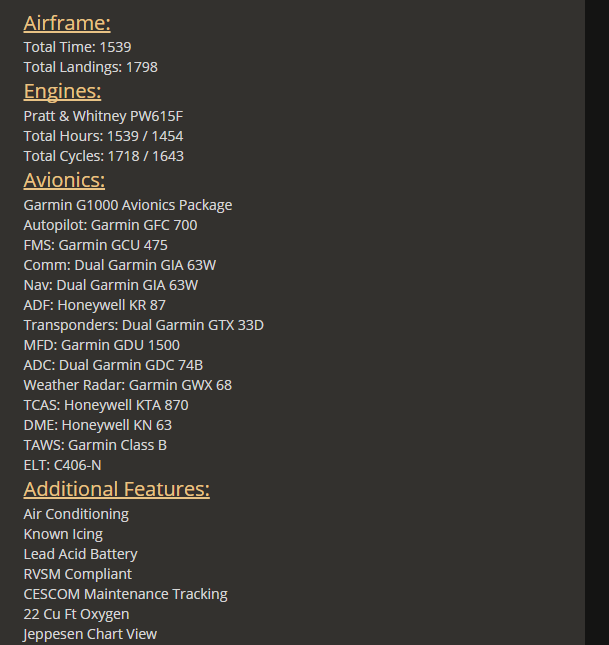The width and height of the screenshot is (609, 645).
Task: Click CESCOM Maintenance Tracking text
Action: click(x=126, y=594)
